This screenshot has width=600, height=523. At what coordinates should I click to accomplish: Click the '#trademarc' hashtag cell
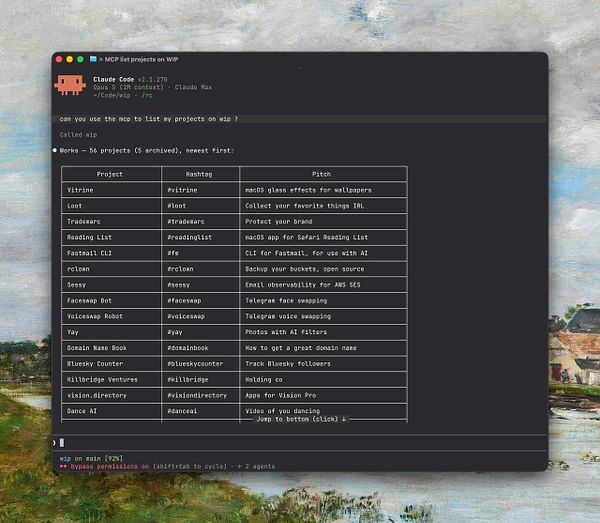[186, 222]
